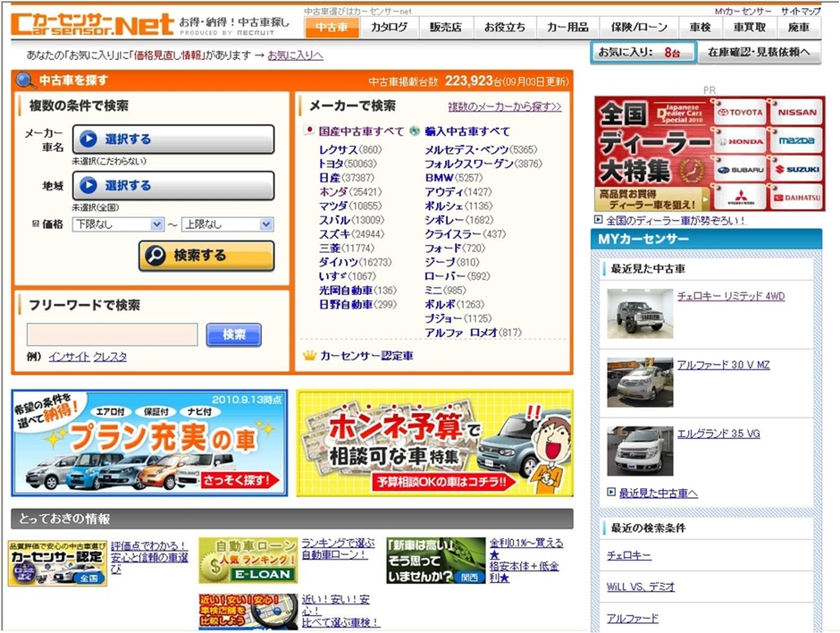
Task: Select the アルファ ロメオ maker link
Action: tap(461, 333)
